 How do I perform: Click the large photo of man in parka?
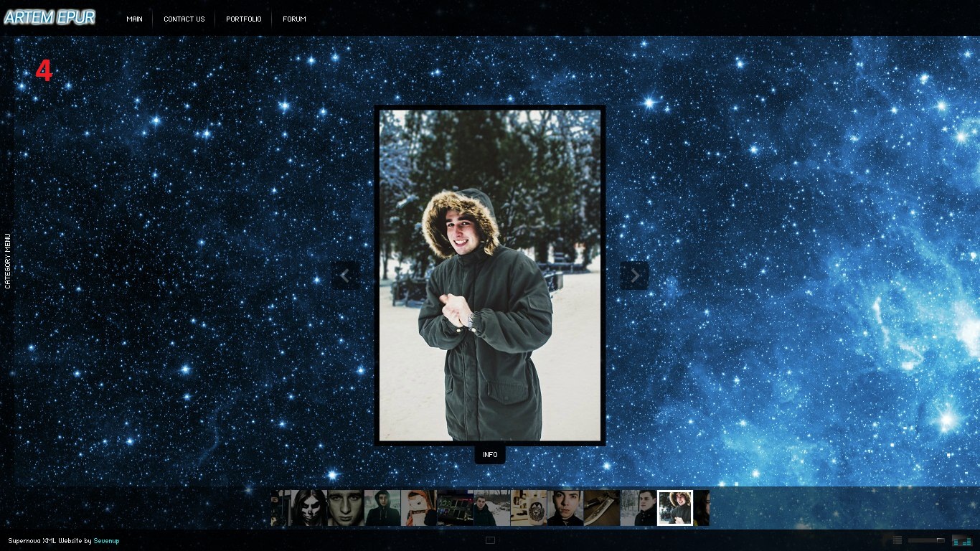click(x=490, y=275)
